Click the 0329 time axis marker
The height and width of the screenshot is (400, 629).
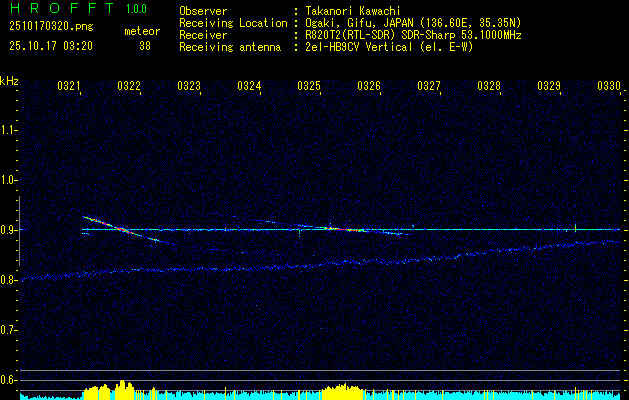tap(549, 85)
